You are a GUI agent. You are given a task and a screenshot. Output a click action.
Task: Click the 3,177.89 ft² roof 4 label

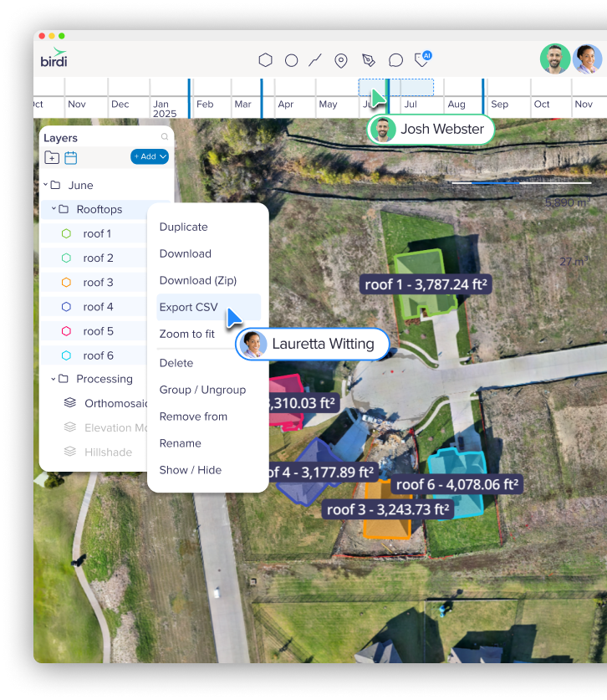click(323, 473)
